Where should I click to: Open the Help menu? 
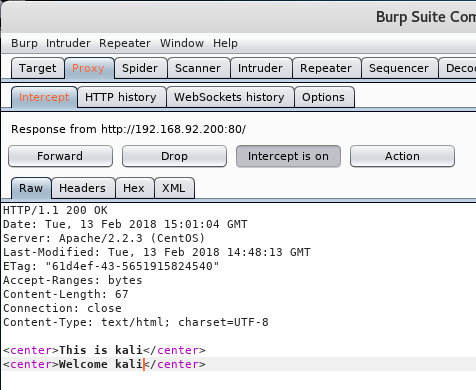[225, 43]
